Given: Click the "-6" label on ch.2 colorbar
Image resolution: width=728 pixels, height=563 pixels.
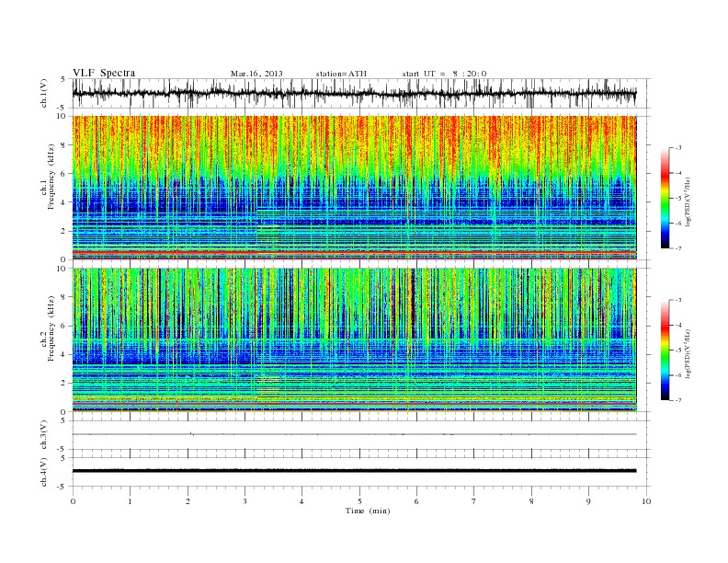Looking at the screenshot, I should coord(678,375).
